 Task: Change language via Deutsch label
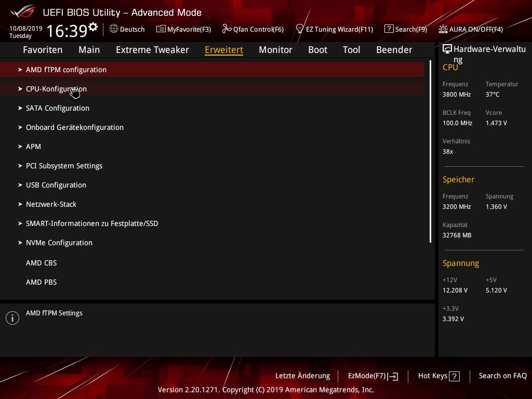pos(132,30)
